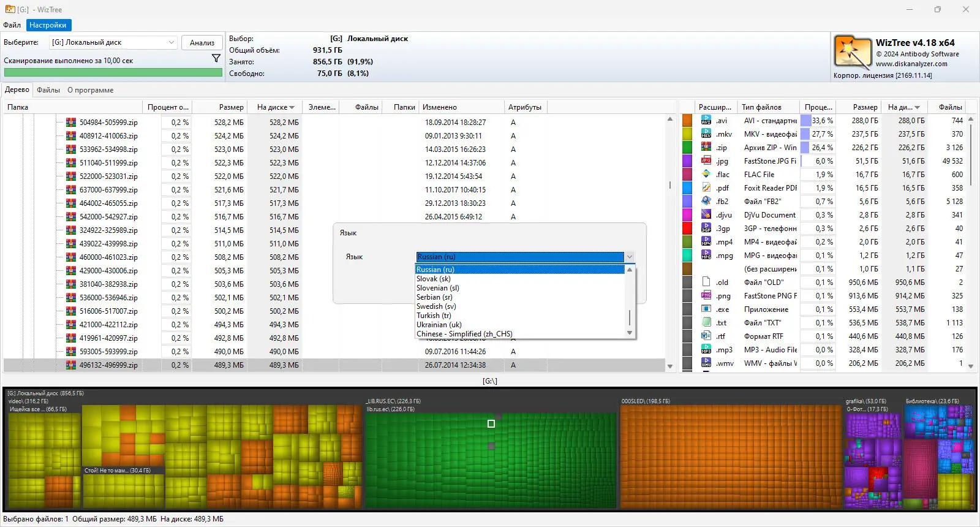This screenshot has width=980, height=527.
Task: Click the treemap label 'Стой! Не то мам...'
Action: pyautogui.click(x=117, y=471)
